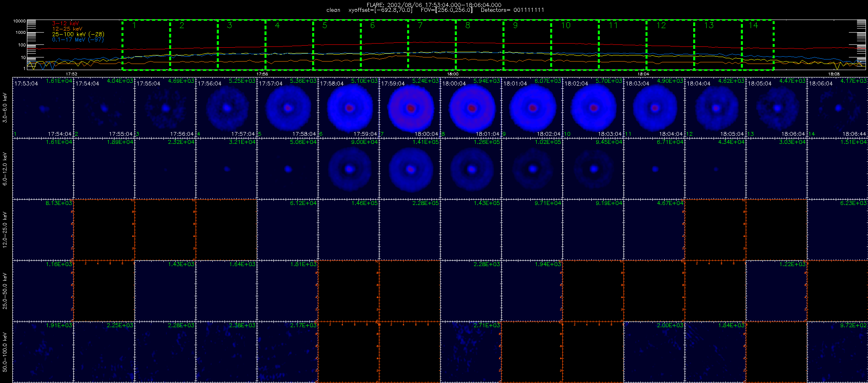The height and width of the screenshot is (383, 868).
Task: Click the 10000 y-axis label
Action: [x=19, y=21]
